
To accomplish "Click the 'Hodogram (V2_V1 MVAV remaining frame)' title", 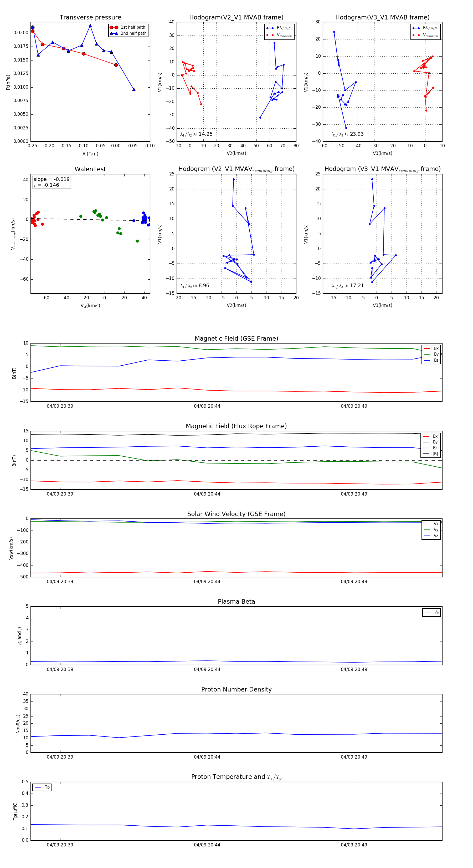I will click(236, 169).
